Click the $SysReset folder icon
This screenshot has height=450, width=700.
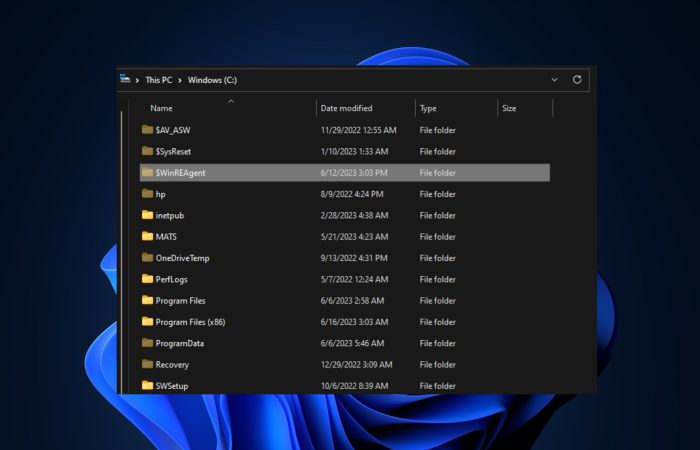pyautogui.click(x=147, y=151)
